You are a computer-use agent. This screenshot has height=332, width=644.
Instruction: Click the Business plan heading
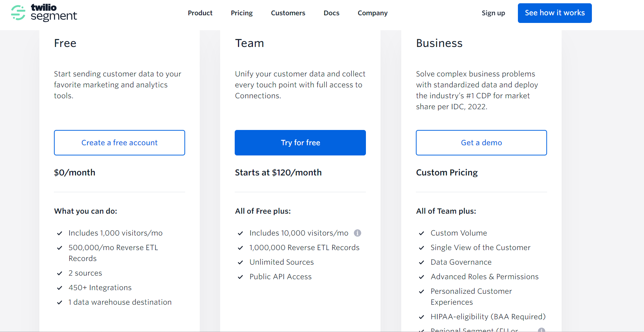coord(439,43)
